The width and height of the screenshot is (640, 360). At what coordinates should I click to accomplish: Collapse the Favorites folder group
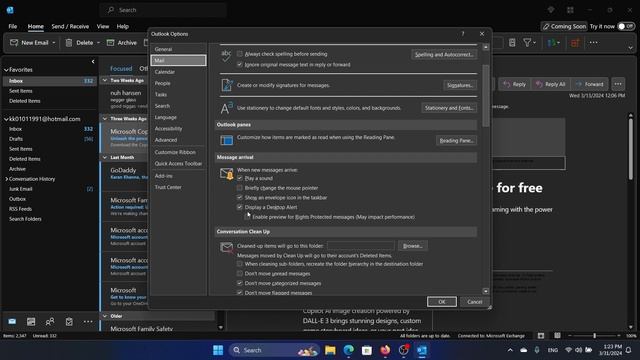click(x=6, y=70)
